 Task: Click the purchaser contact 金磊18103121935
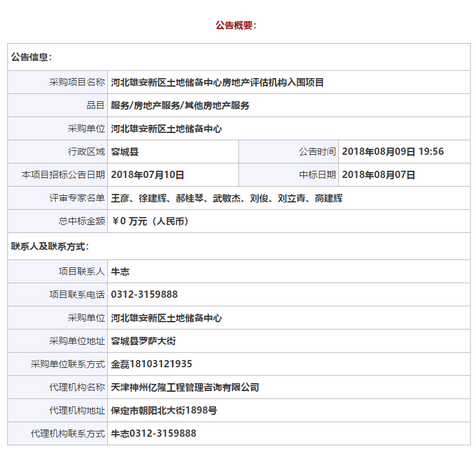(x=152, y=364)
